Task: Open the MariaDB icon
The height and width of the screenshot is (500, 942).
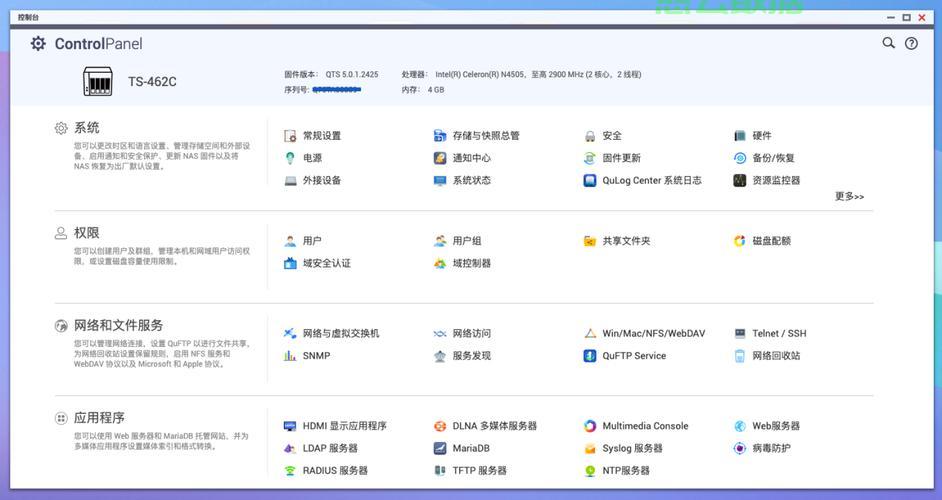Action: [440, 448]
